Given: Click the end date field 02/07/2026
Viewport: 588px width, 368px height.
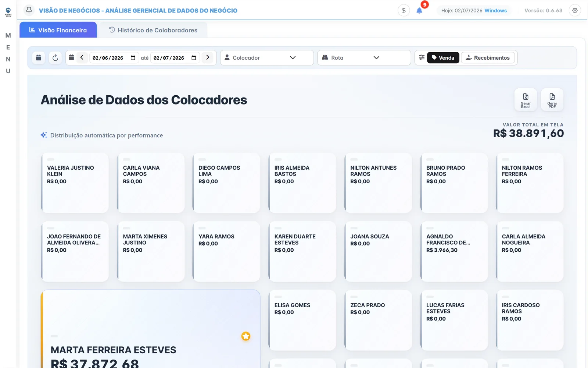Looking at the screenshot, I should 175,58.
